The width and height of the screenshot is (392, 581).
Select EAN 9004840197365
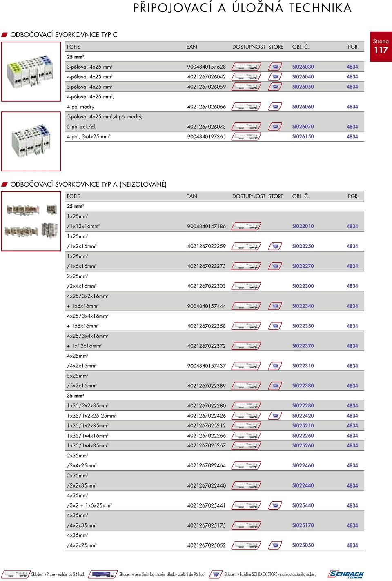(x=206, y=137)
